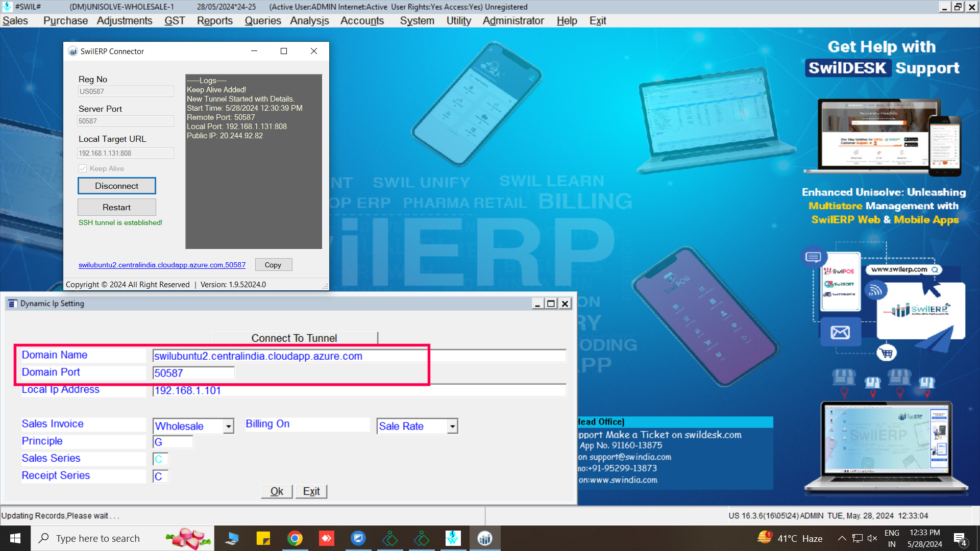Expand the Billing On Sale Rate dropdown
Image resolution: width=980 pixels, height=551 pixels.
pos(452,426)
